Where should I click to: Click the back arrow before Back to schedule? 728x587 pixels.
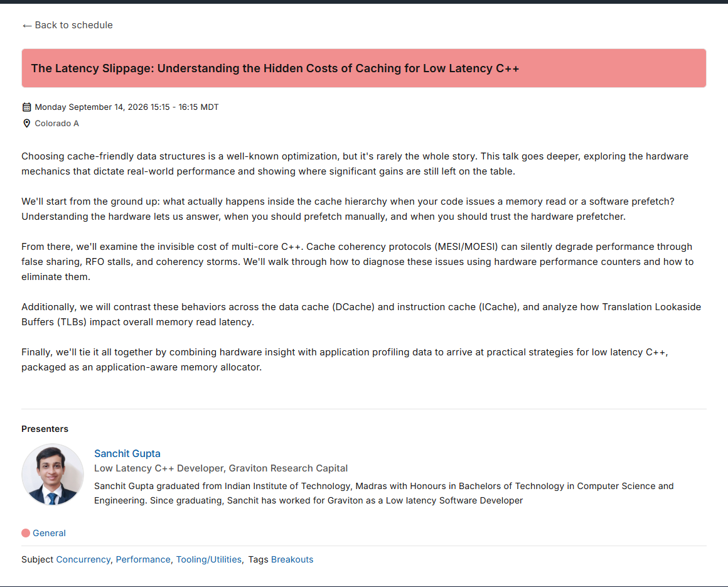(27, 26)
